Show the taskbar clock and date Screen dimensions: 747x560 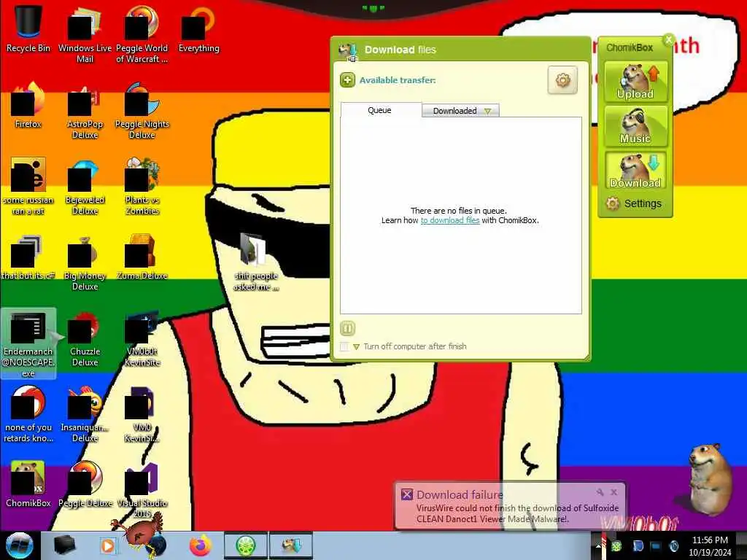pos(710,546)
